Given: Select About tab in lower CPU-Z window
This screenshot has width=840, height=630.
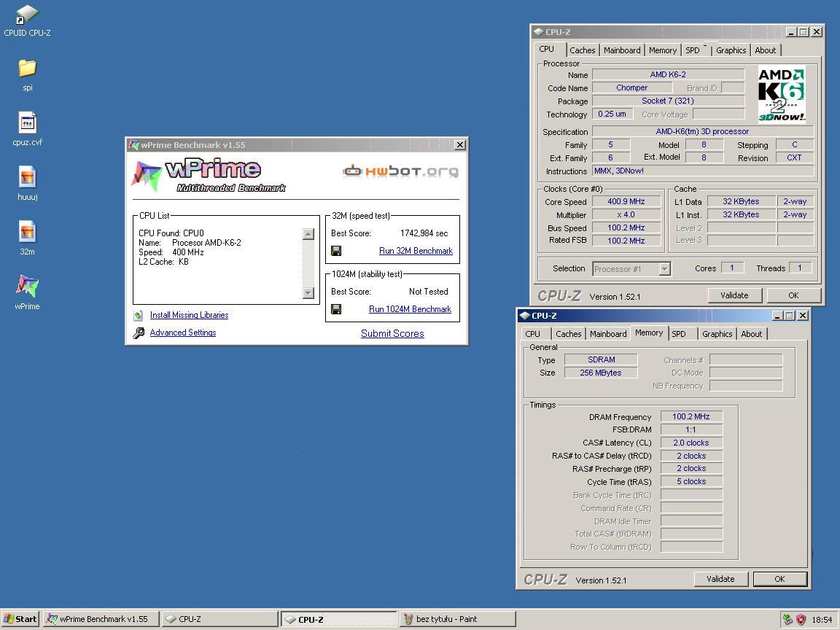Looking at the screenshot, I should [x=751, y=334].
